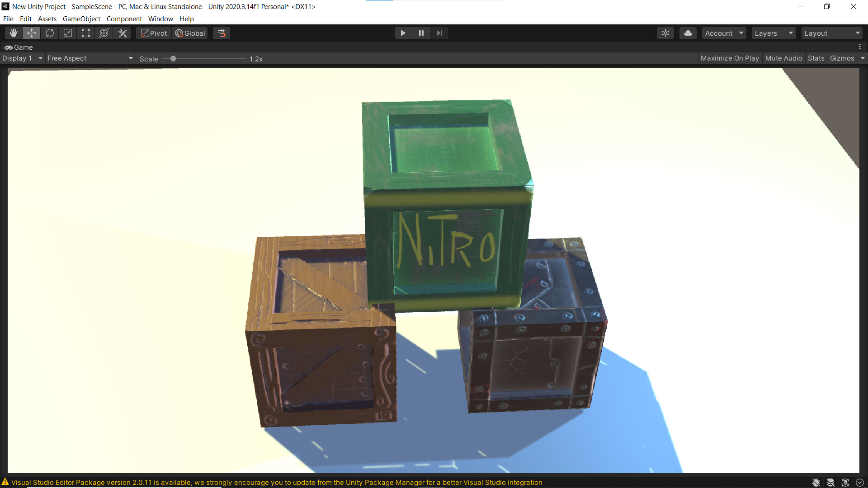
Task: Select the Hand pan tool
Action: pos(13,33)
